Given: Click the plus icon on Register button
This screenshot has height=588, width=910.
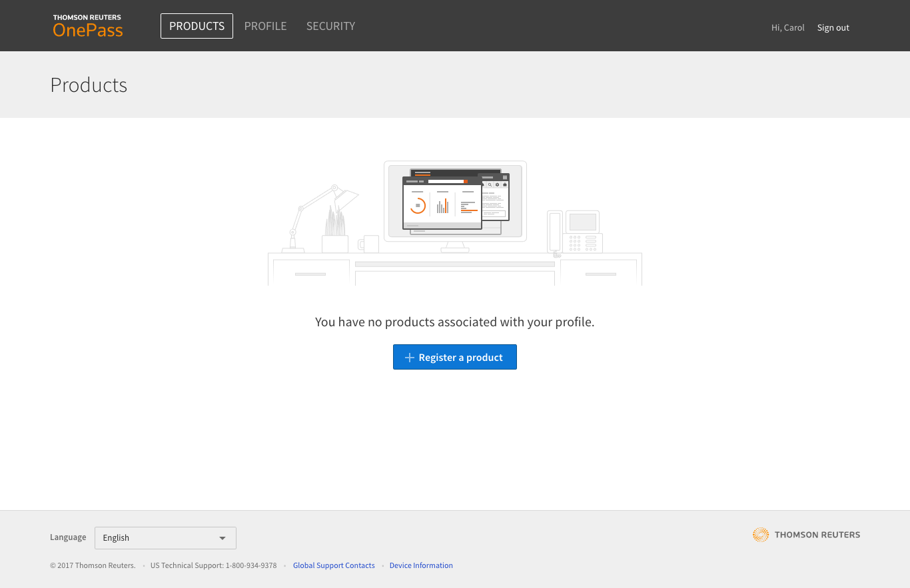Looking at the screenshot, I should pyautogui.click(x=410, y=358).
